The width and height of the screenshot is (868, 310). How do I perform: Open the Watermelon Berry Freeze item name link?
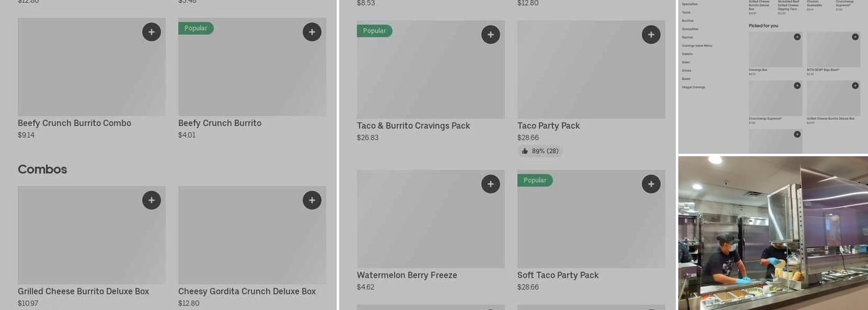pos(407,275)
